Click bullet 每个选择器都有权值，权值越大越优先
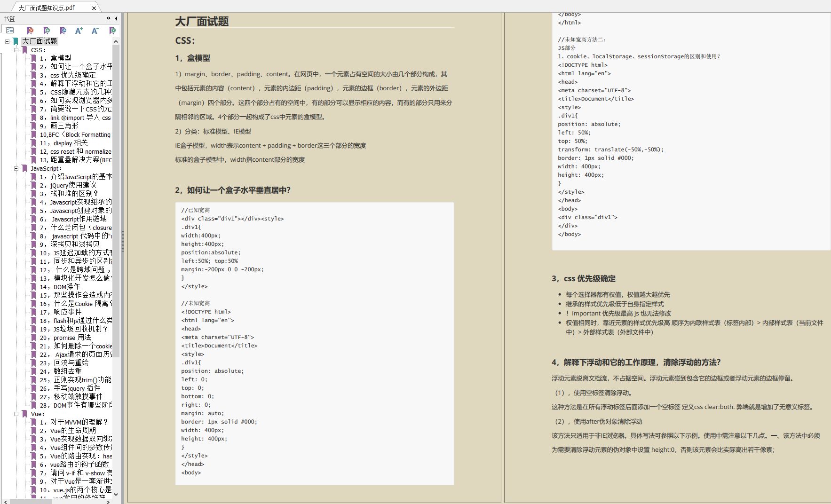 pyautogui.click(x=618, y=295)
